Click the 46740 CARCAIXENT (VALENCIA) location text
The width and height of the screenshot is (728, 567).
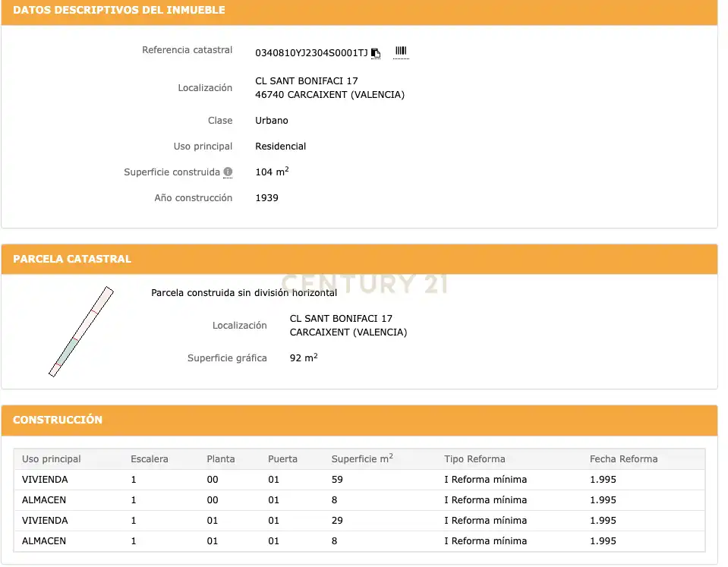(x=329, y=95)
